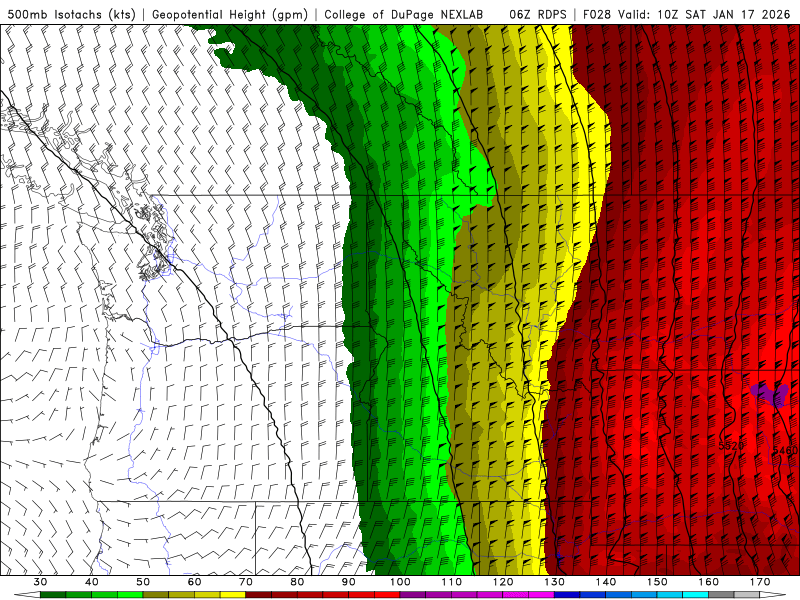The image size is (800, 600).
Task: Click the '06Z RDPS' model run text
Action: (537, 14)
